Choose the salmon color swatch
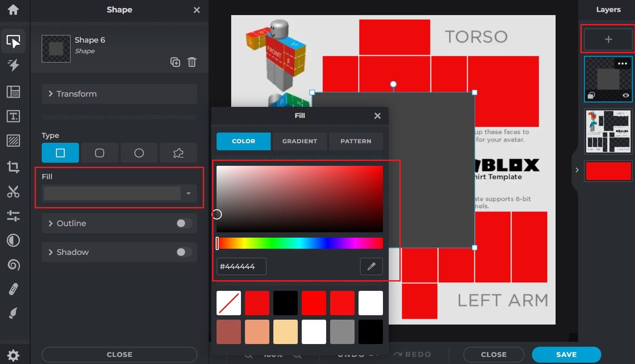Viewport: 635px width, 364px height. click(257, 332)
